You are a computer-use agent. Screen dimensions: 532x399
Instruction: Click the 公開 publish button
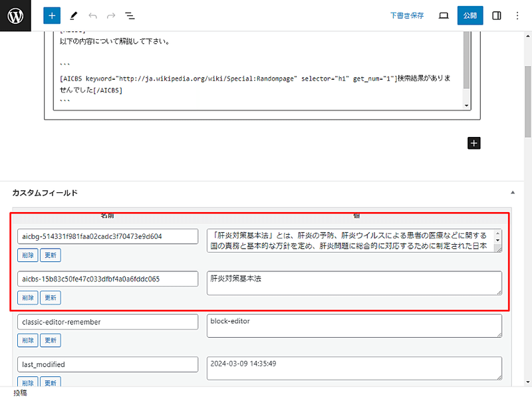coord(470,15)
